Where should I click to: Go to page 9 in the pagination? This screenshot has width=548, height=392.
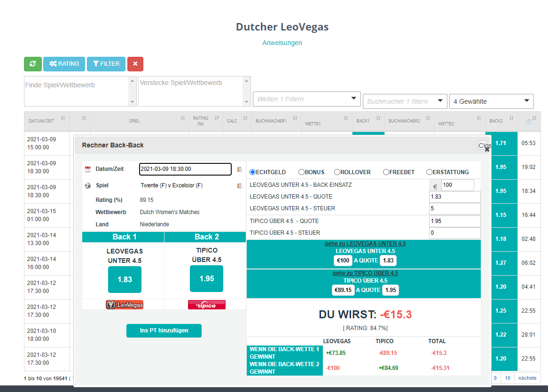495,378
